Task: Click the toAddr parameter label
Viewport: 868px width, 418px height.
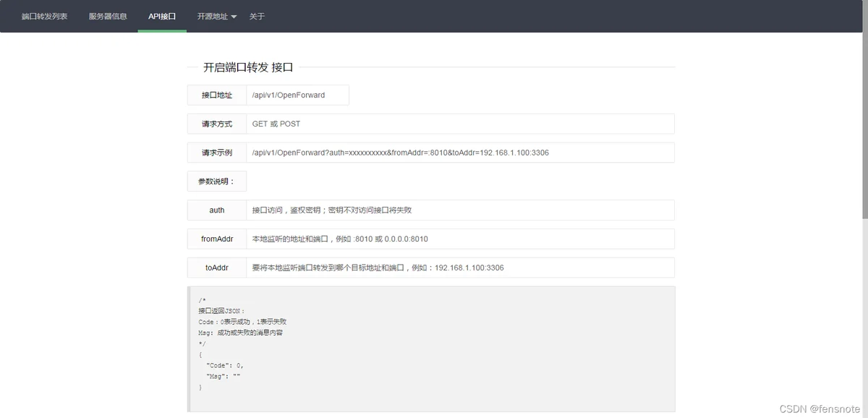Action: click(x=217, y=268)
